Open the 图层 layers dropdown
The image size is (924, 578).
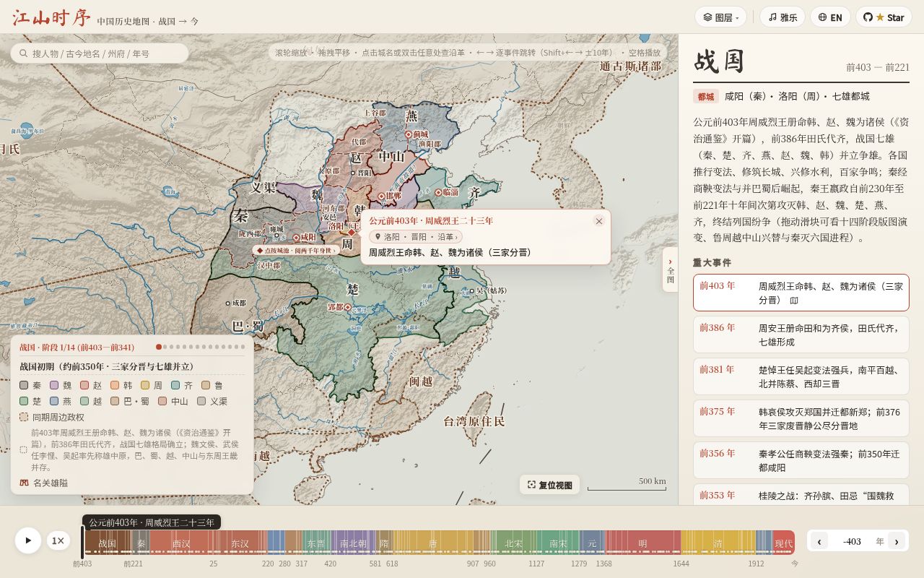[720, 17]
